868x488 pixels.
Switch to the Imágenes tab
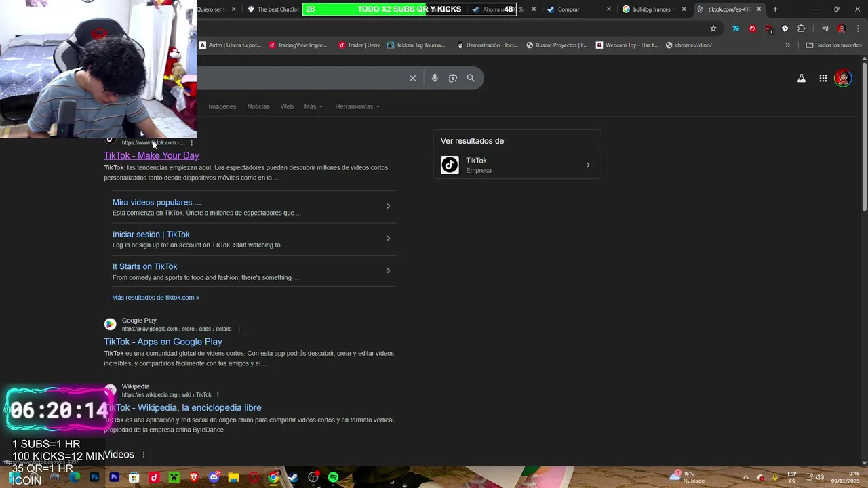pyautogui.click(x=222, y=106)
